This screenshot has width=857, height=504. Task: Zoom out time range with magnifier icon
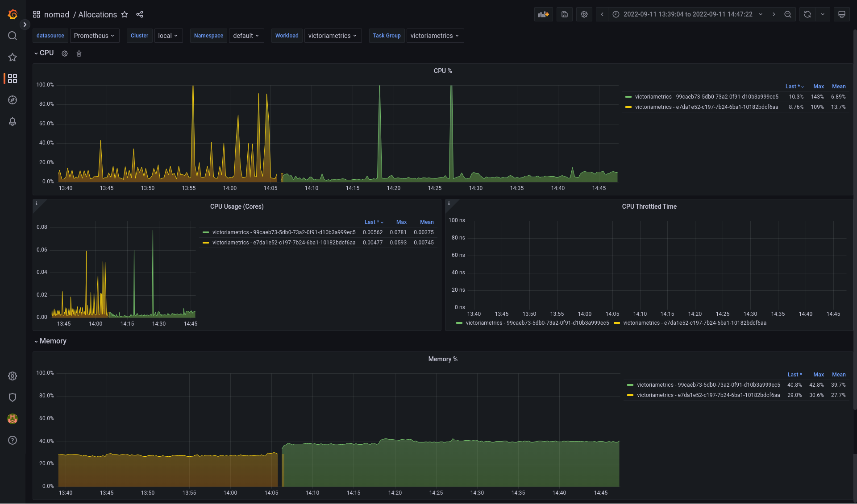click(788, 14)
